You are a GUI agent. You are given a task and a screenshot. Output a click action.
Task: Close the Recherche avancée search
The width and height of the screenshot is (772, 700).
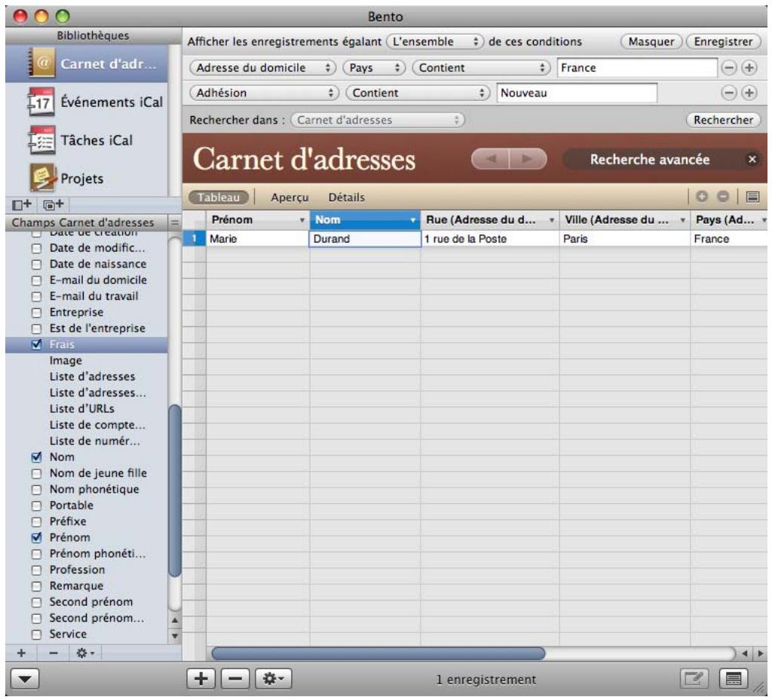(x=752, y=160)
